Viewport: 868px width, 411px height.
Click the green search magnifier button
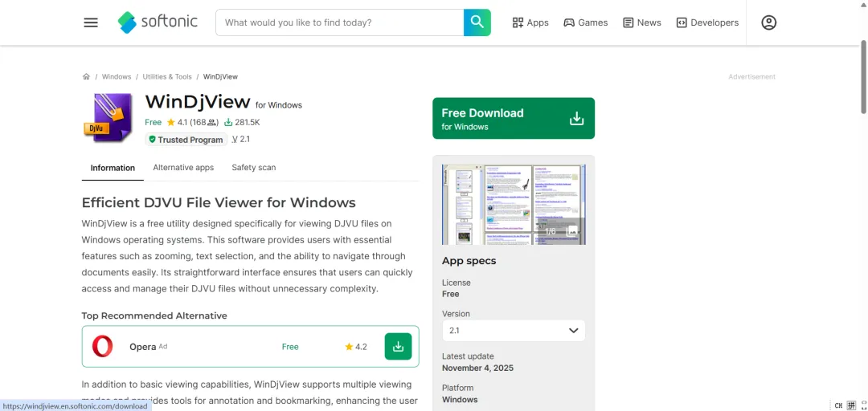(477, 22)
